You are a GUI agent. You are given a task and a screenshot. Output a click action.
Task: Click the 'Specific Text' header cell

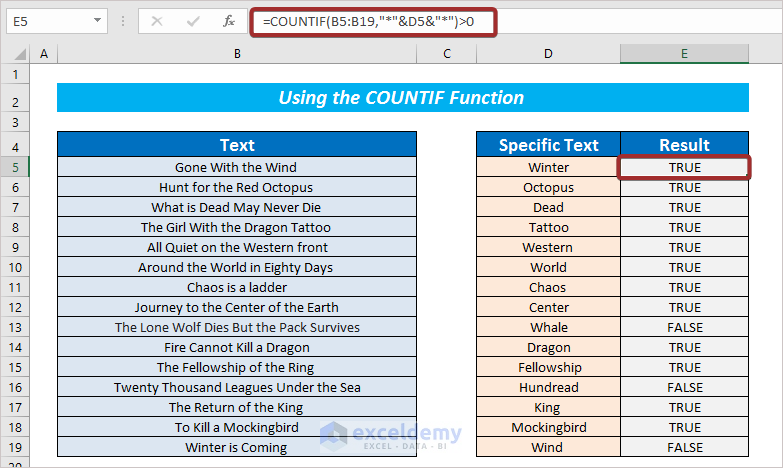pos(548,145)
